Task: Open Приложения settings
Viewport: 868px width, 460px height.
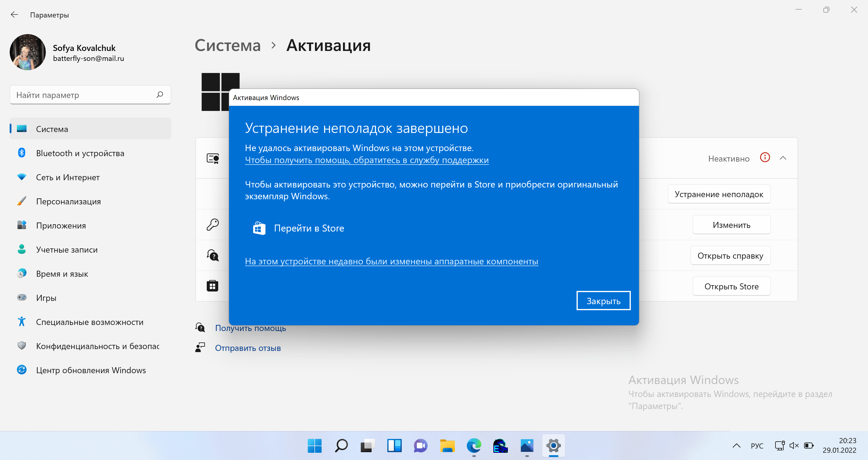Action: 90,225
